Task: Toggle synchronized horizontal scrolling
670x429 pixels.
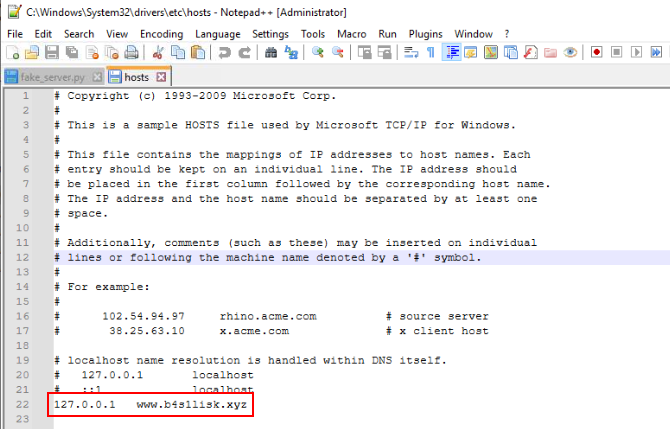Action: [385, 53]
